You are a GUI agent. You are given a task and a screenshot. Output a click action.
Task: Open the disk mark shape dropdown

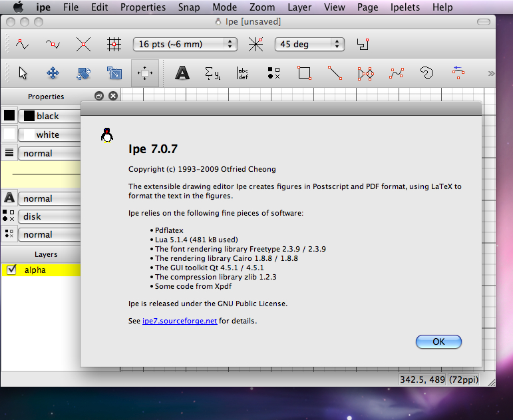pyautogui.click(x=49, y=216)
